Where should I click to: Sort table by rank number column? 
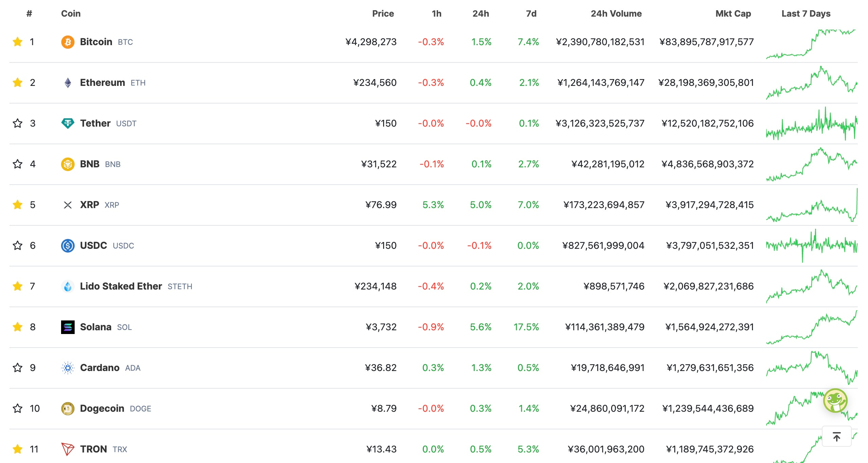[x=29, y=14]
